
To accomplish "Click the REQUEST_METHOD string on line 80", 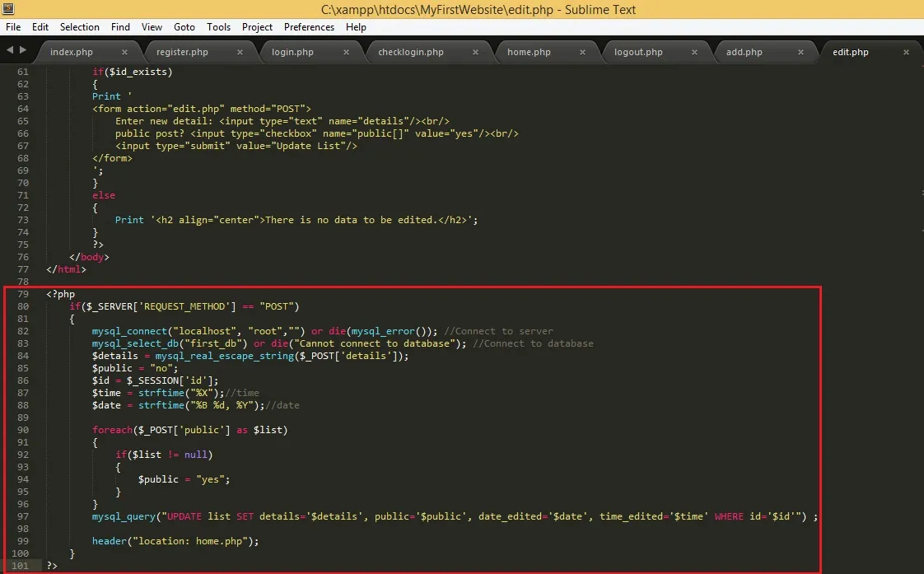I will tap(184, 306).
